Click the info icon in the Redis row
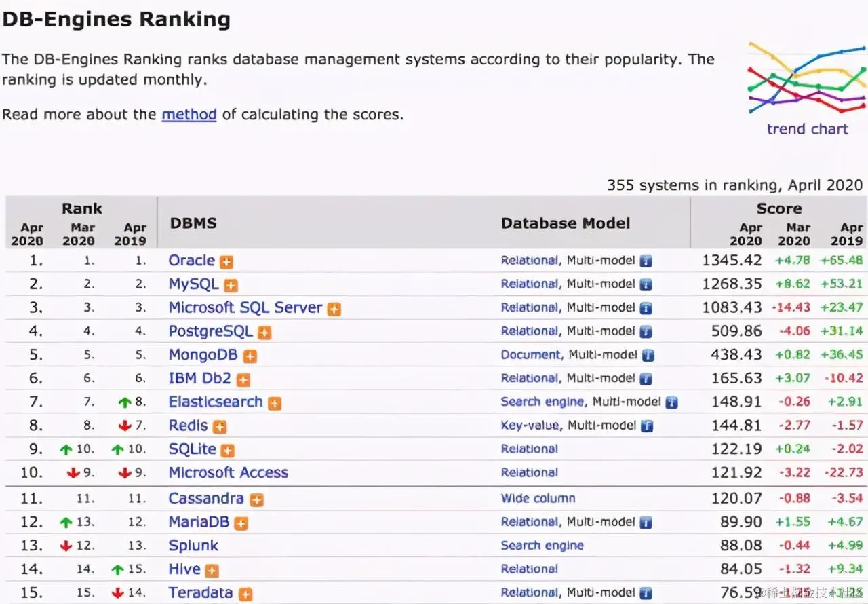Image resolution: width=868 pixels, height=604 pixels. pyautogui.click(x=648, y=426)
